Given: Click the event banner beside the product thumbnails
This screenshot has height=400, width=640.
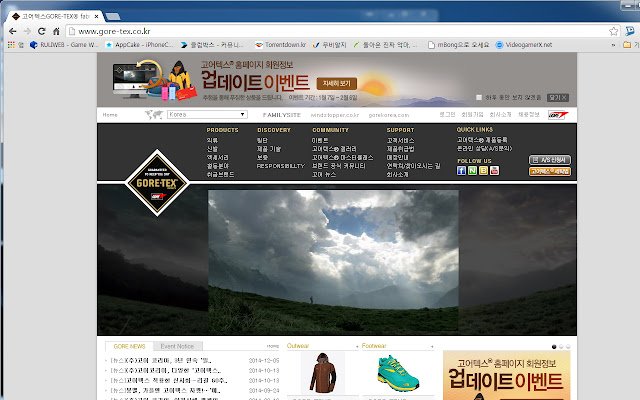Looking at the screenshot, I should coord(507,375).
